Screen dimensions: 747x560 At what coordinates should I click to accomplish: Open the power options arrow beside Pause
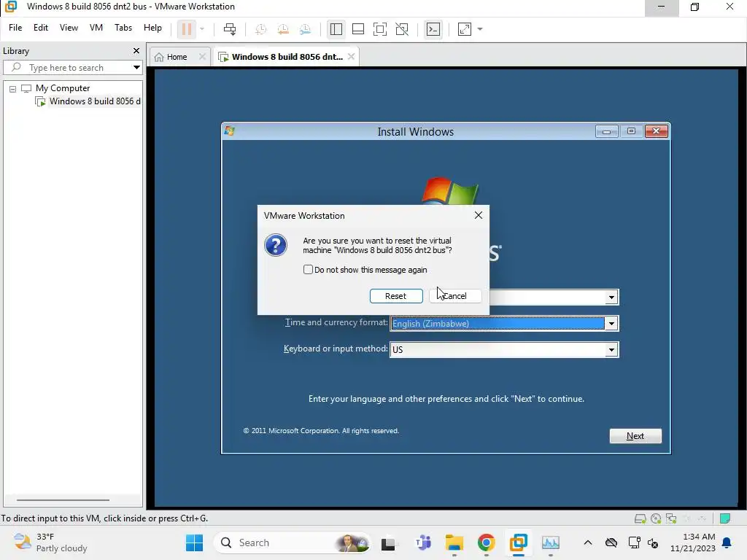point(202,29)
